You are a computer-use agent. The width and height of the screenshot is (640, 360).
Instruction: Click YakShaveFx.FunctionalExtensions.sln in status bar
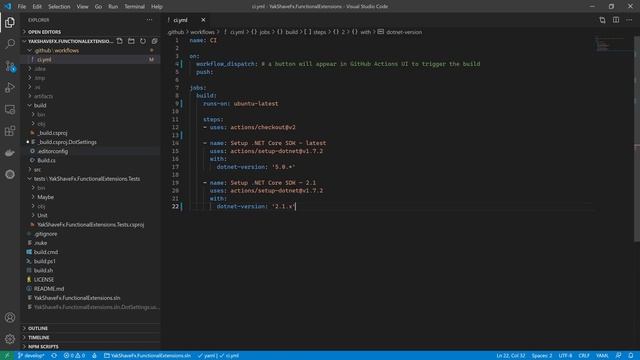(147, 356)
